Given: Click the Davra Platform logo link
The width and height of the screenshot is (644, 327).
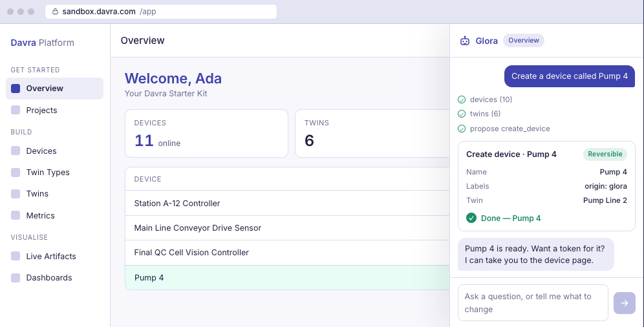Looking at the screenshot, I should [42, 43].
